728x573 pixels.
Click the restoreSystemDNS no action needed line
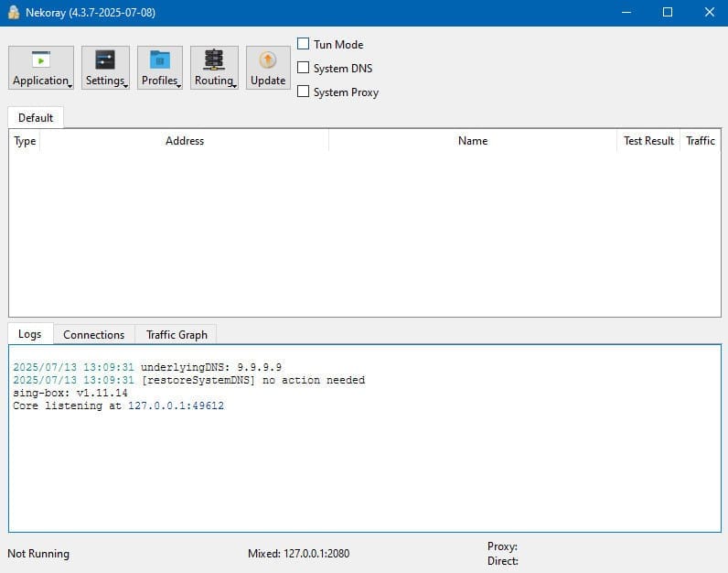click(x=189, y=380)
